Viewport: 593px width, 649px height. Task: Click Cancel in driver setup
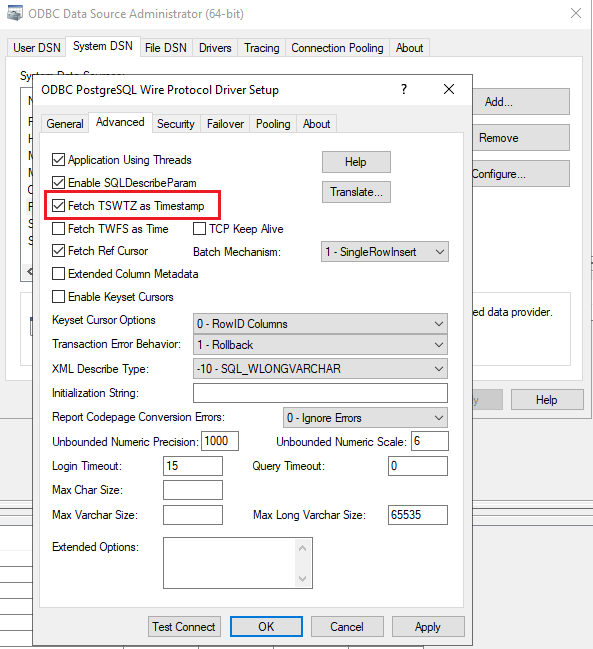[x=347, y=627]
